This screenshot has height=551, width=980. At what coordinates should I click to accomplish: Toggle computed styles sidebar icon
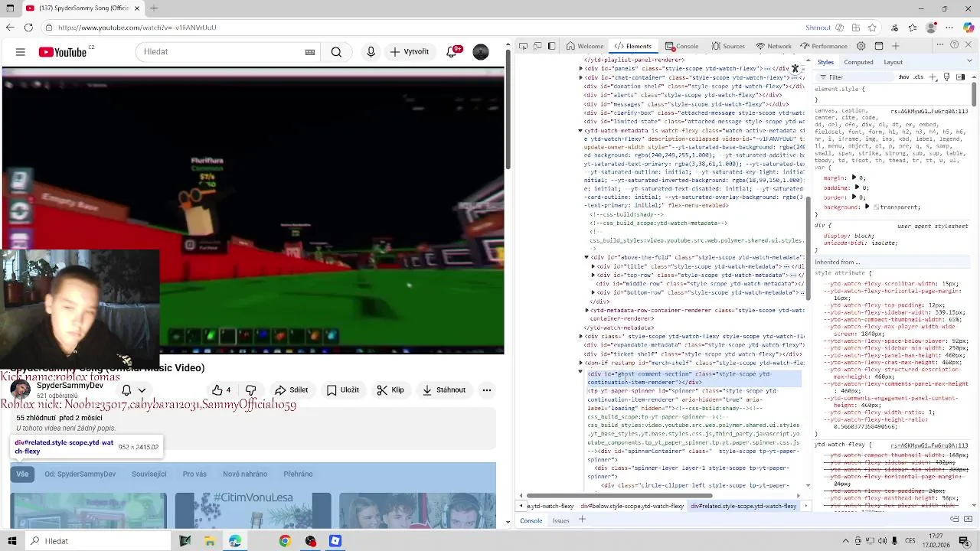(x=960, y=77)
